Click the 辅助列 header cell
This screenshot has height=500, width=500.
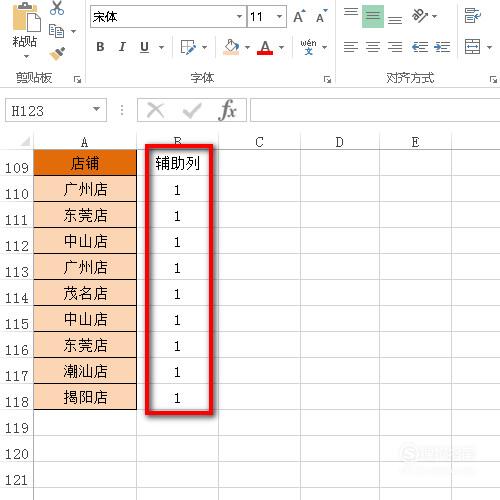(x=178, y=163)
